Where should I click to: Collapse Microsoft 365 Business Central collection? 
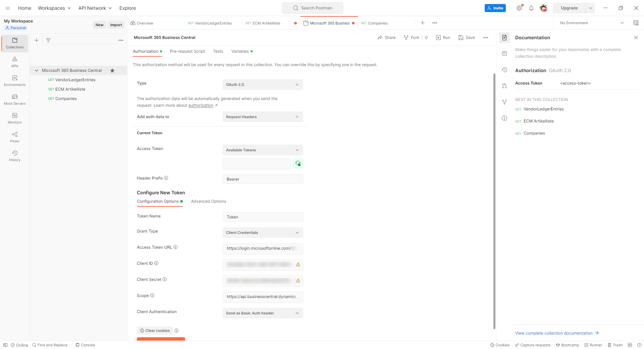click(37, 70)
